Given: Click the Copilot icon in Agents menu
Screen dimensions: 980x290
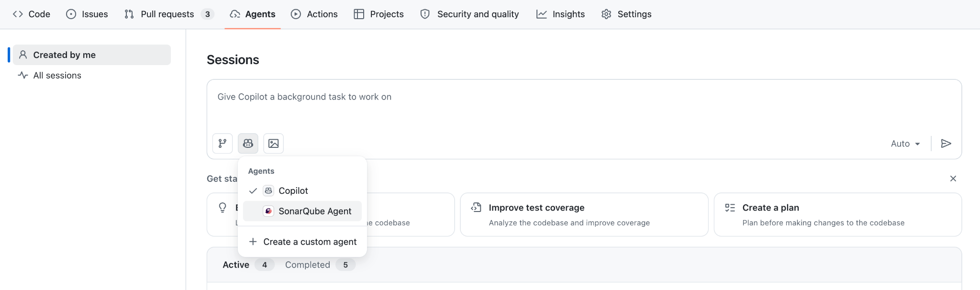Looking at the screenshot, I should pos(268,190).
